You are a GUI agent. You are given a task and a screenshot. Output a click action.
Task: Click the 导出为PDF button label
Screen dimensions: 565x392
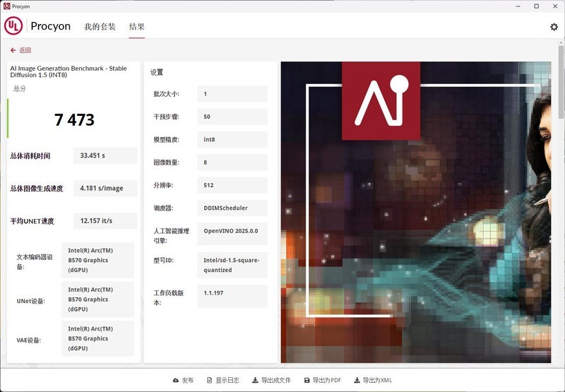[326, 380]
